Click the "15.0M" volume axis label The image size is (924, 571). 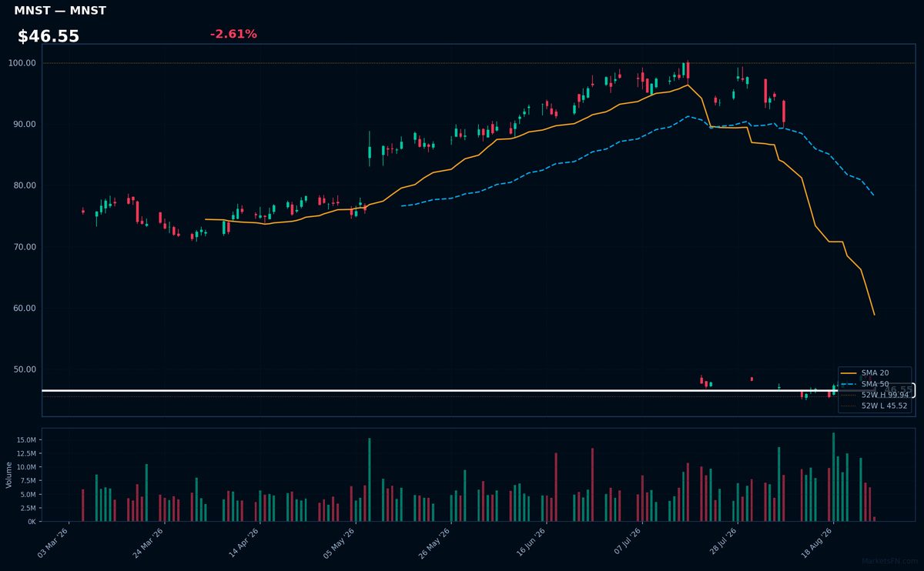point(26,440)
